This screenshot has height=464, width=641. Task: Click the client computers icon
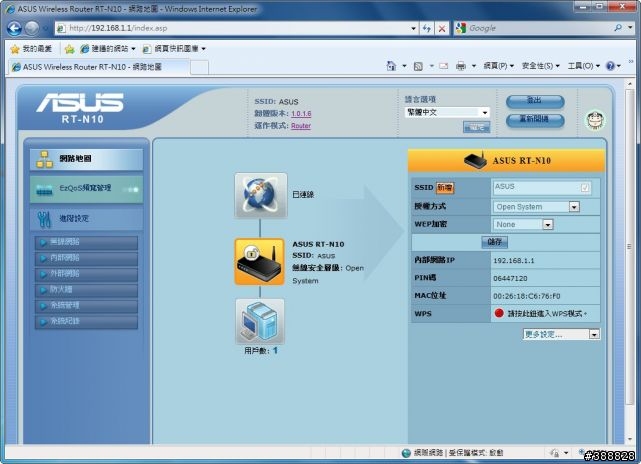coord(260,321)
